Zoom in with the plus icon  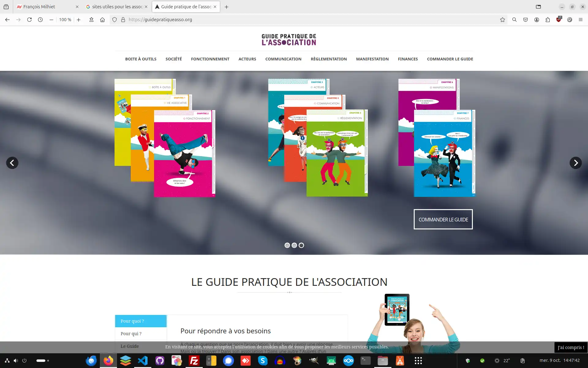(x=79, y=20)
